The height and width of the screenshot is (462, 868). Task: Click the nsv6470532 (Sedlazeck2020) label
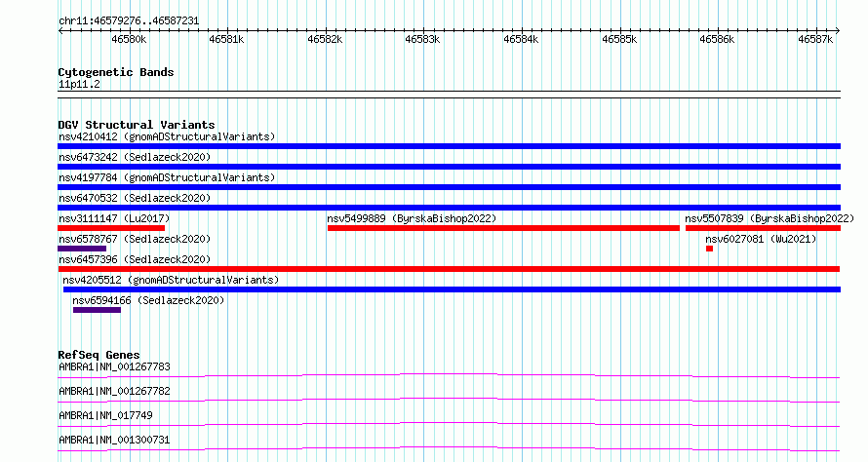135,198
